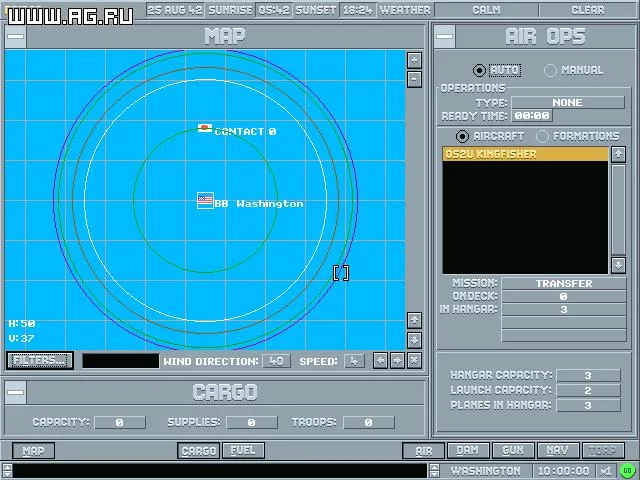Screen dimensions: 640x480
Task: Open the MAP screen tab
Action: [x=33, y=451]
